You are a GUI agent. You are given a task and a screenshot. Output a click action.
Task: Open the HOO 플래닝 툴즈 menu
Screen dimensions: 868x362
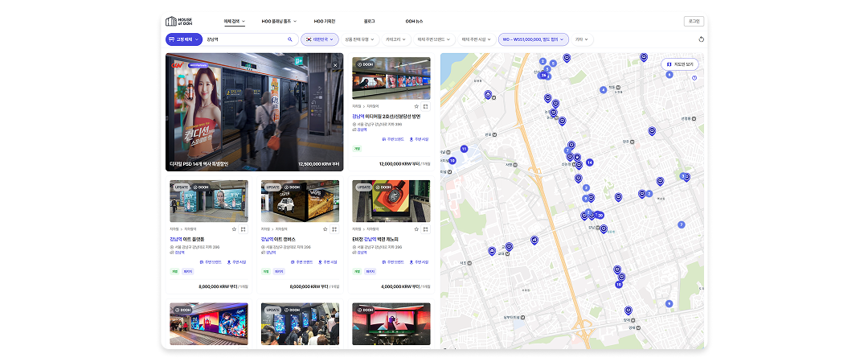click(279, 21)
